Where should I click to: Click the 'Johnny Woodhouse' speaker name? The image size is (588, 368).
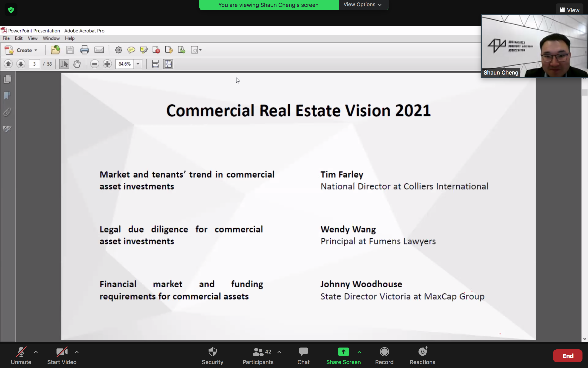click(361, 284)
